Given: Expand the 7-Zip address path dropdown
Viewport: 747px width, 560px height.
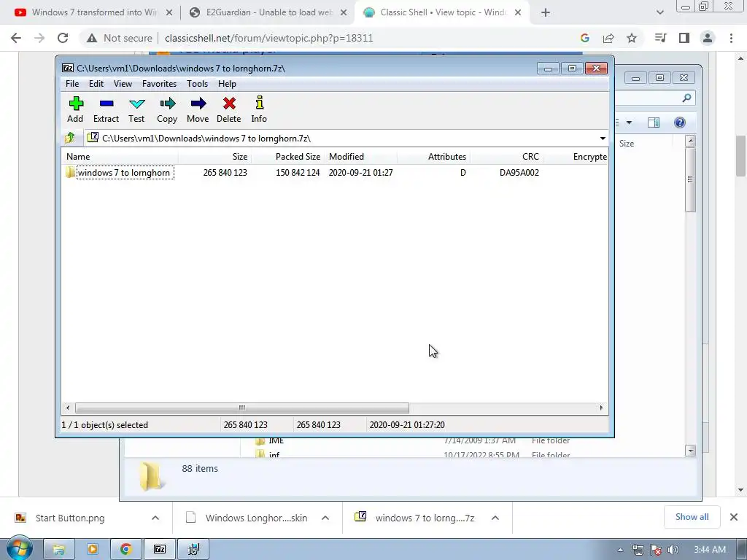Looking at the screenshot, I should tap(603, 139).
